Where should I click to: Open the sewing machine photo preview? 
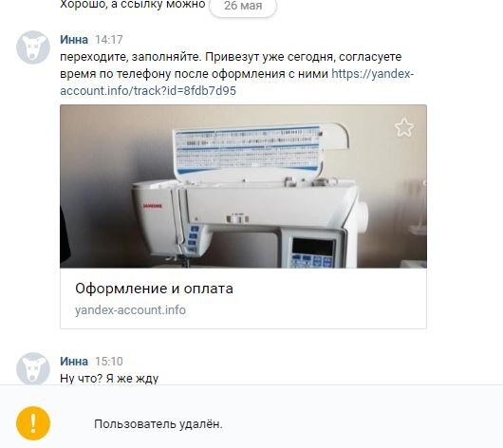[x=243, y=186]
